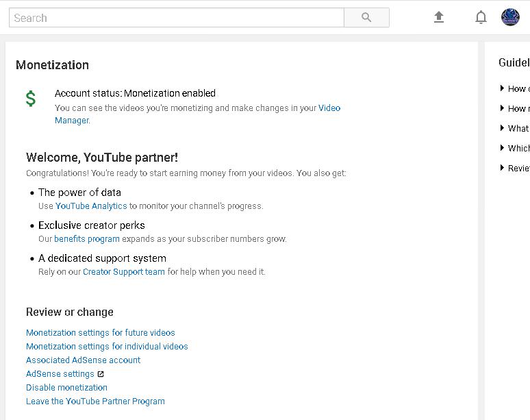Open the YouTube Analytics link
530x420 pixels.
[x=91, y=206]
